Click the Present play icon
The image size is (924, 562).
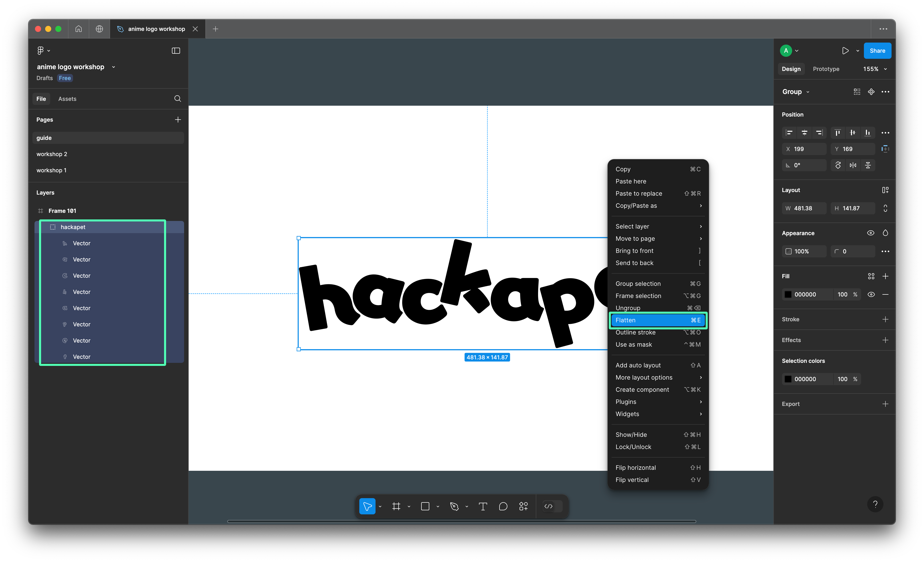click(845, 51)
